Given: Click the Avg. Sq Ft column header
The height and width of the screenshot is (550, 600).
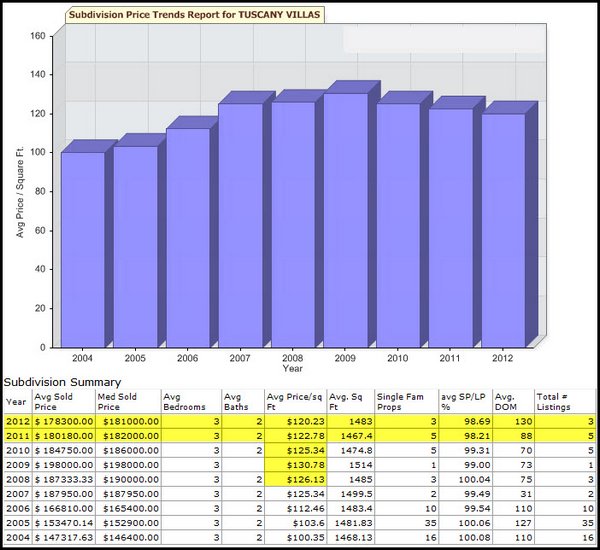Looking at the screenshot, I should (x=351, y=402).
